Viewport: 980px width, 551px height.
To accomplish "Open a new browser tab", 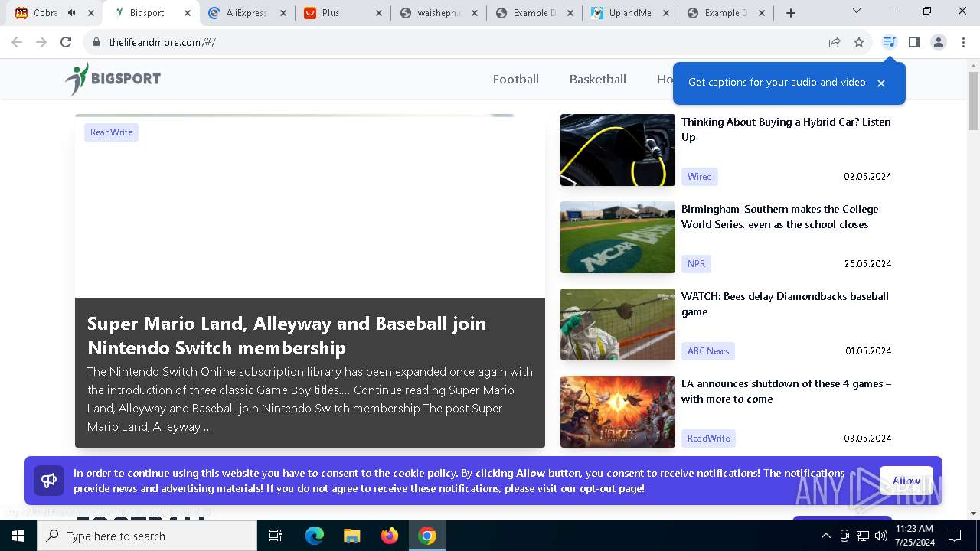I will pos(791,13).
